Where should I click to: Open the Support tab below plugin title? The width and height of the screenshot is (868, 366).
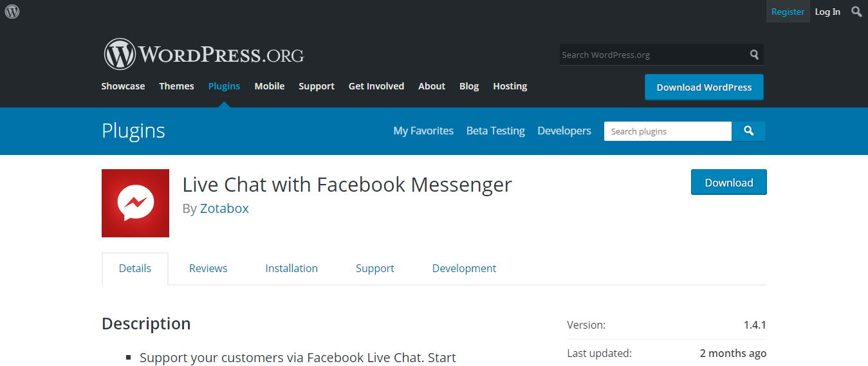[374, 268]
